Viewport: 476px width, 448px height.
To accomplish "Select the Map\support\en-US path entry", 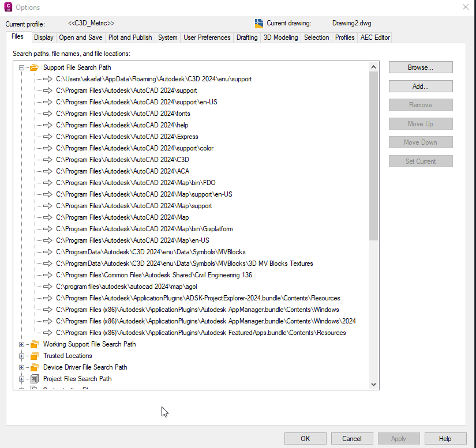I will pos(144,194).
